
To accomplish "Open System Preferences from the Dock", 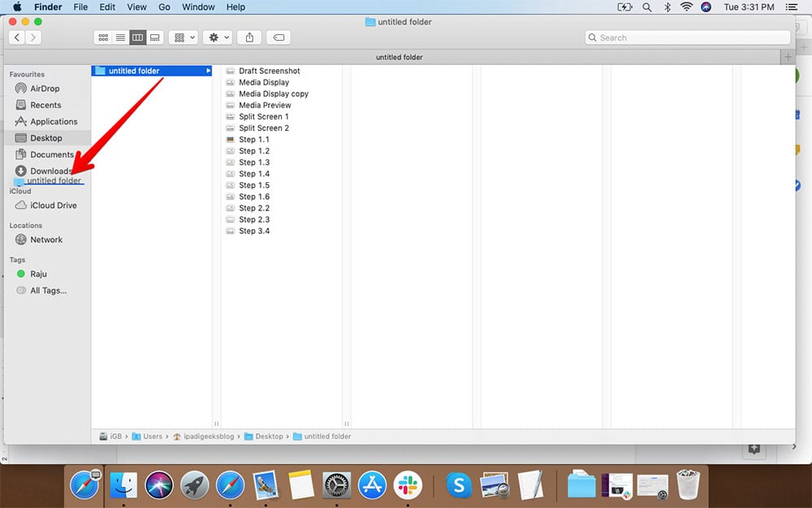I will [x=336, y=485].
